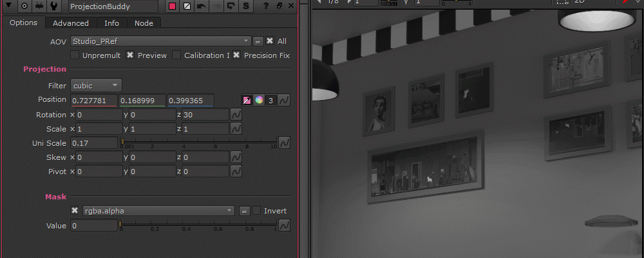Switch to the Advanced tab
Image resolution: width=644 pixels, height=258 pixels.
coord(71,23)
